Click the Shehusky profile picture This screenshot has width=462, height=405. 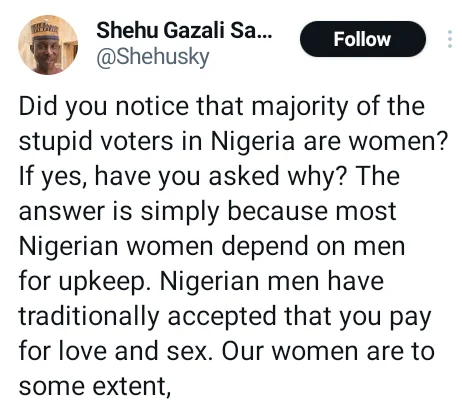[48, 45]
